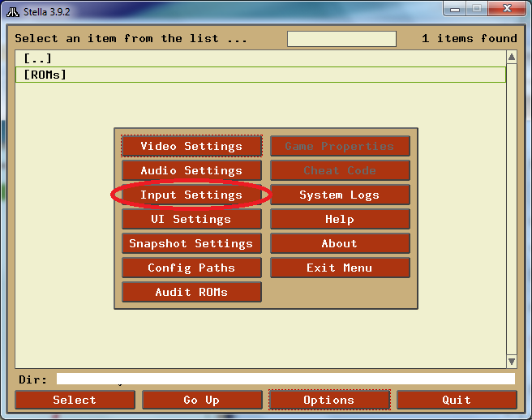Click the scrollbar down arrow

pos(512,362)
